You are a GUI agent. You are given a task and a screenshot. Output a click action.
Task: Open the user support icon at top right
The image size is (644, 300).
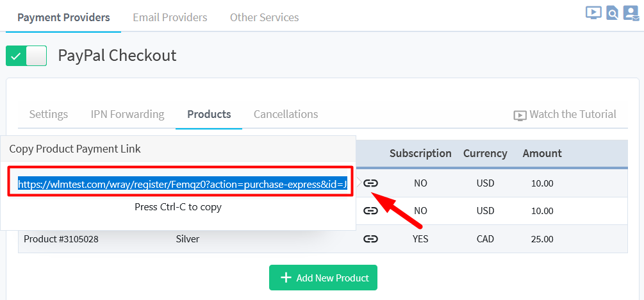631,13
